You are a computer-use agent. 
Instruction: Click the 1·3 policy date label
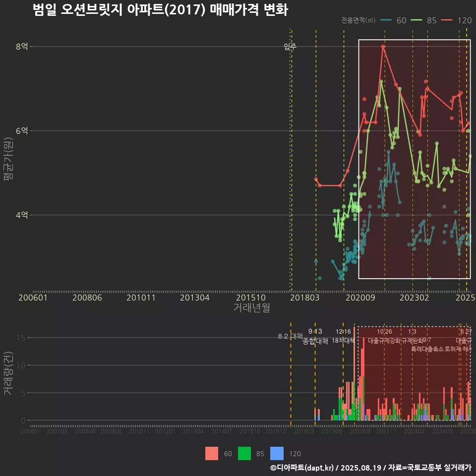(x=412, y=332)
